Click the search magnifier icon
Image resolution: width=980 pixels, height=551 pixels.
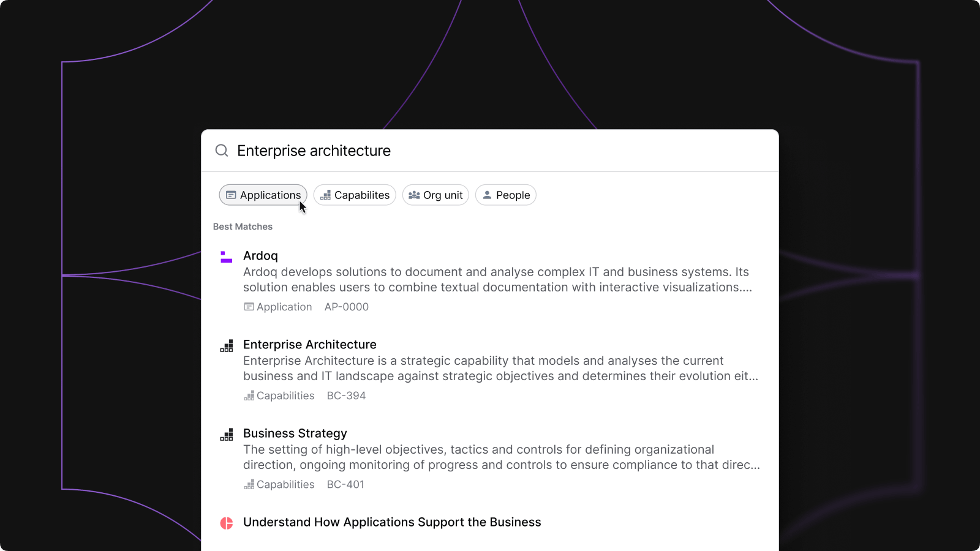[x=222, y=151]
